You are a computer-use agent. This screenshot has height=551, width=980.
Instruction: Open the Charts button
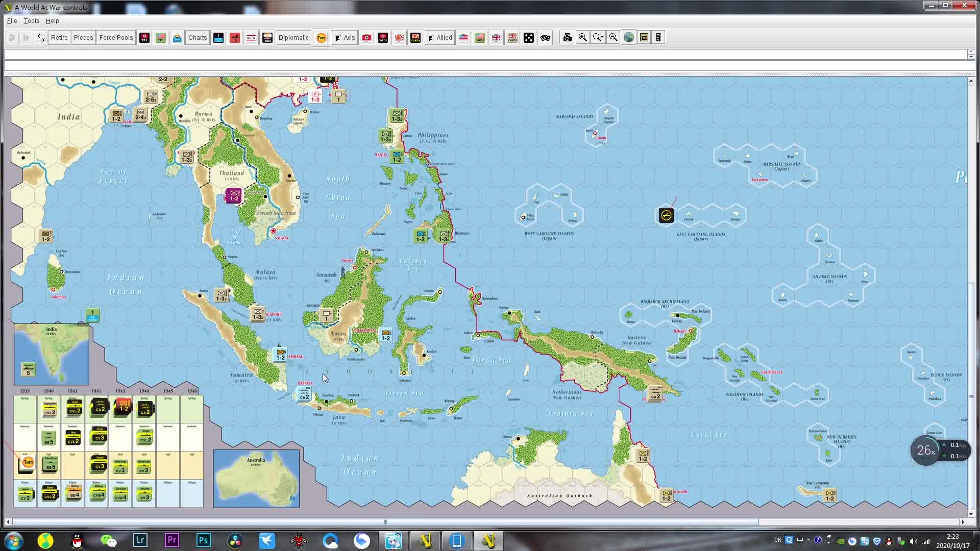(198, 37)
